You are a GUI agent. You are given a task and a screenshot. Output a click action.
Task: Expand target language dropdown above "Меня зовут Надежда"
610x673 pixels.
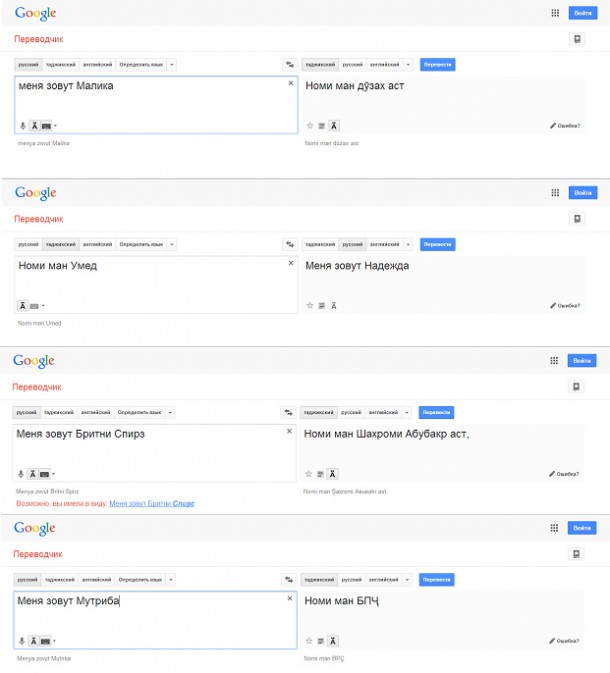[408, 243]
